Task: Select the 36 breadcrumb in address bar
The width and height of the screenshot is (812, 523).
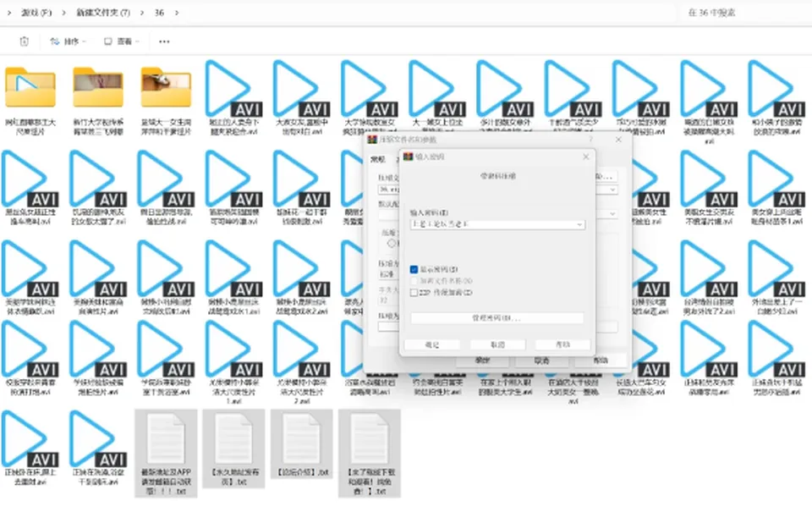Action: [x=159, y=13]
